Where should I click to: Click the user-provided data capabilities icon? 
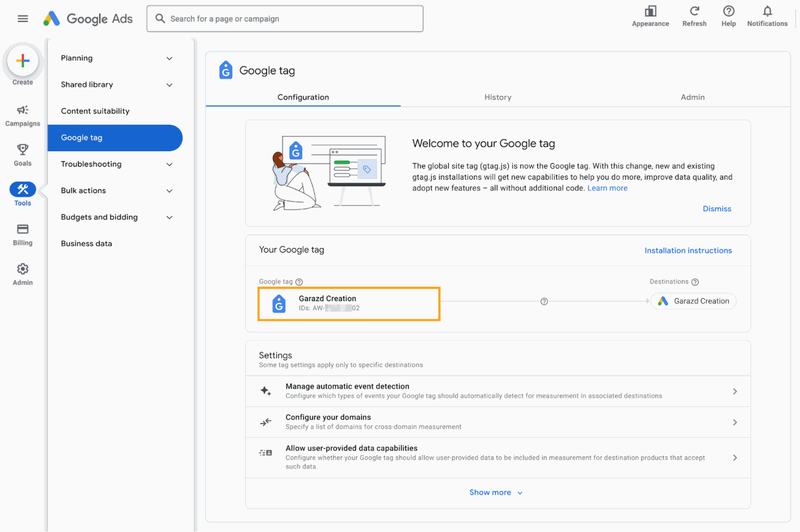(266, 452)
